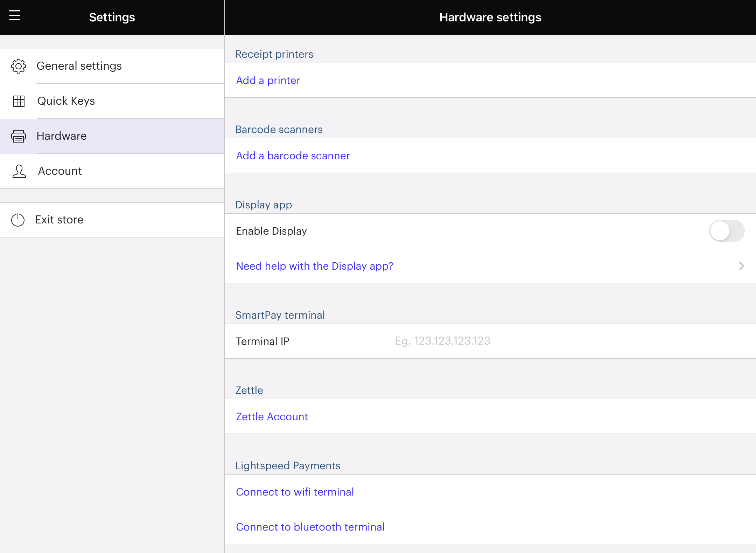Connect to wifi terminal

click(295, 492)
